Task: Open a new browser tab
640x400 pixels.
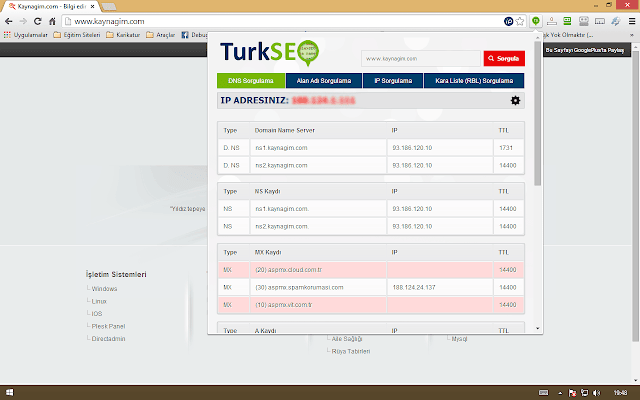Action: (108, 7)
